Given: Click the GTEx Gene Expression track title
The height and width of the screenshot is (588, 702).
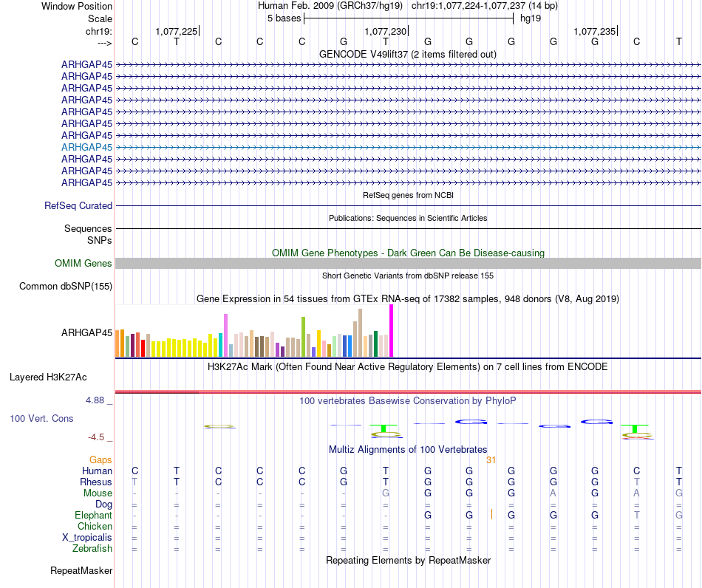Looking at the screenshot, I should [408, 299].
